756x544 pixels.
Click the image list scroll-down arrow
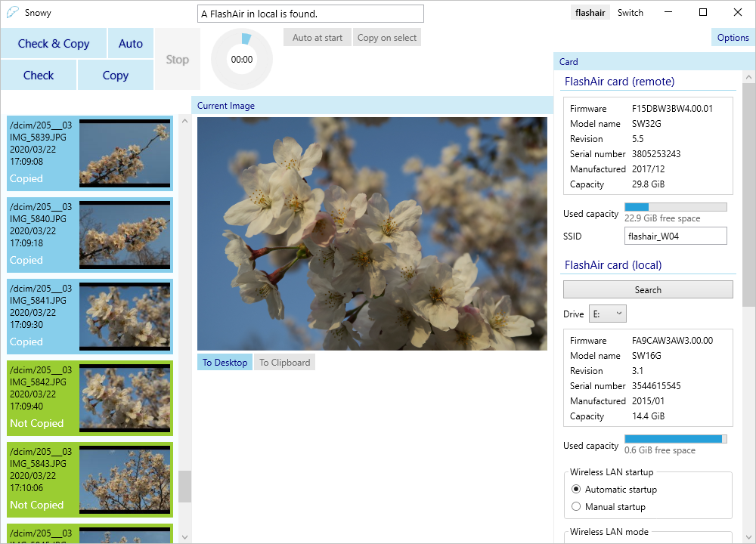point(184,536)
